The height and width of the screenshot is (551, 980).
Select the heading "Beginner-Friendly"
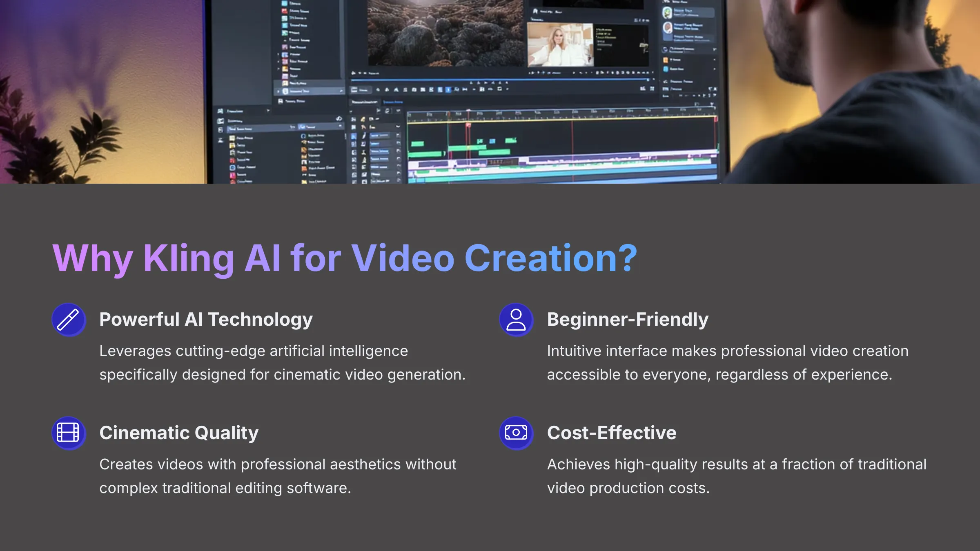(628, 319)
